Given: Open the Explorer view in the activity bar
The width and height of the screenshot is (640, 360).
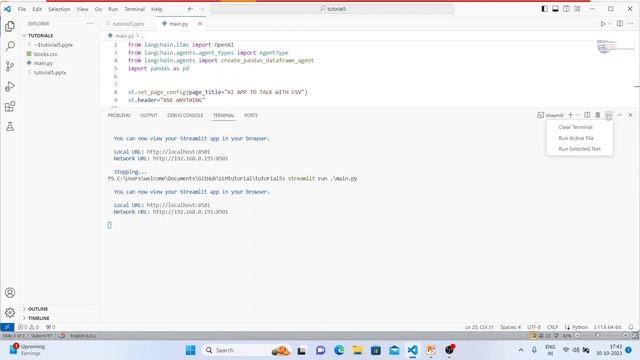Looking at the screenshot, I should click(10, 26).
